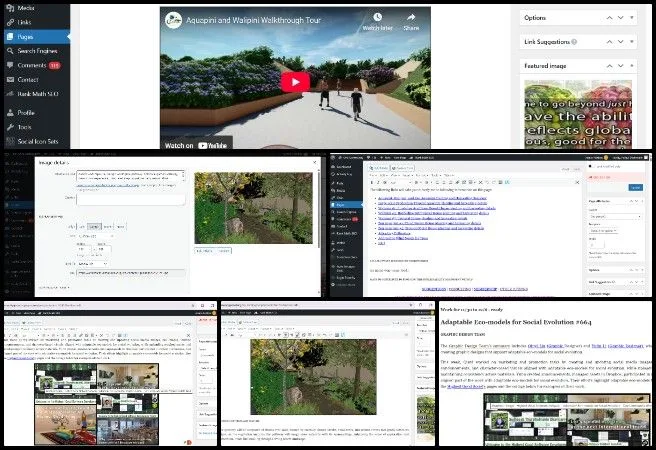Image resolution: width=656 pixels, height=450 pixels.
Task: Click the Share arrow on the video
Action: pyautogui.click(x=411, y=19)
